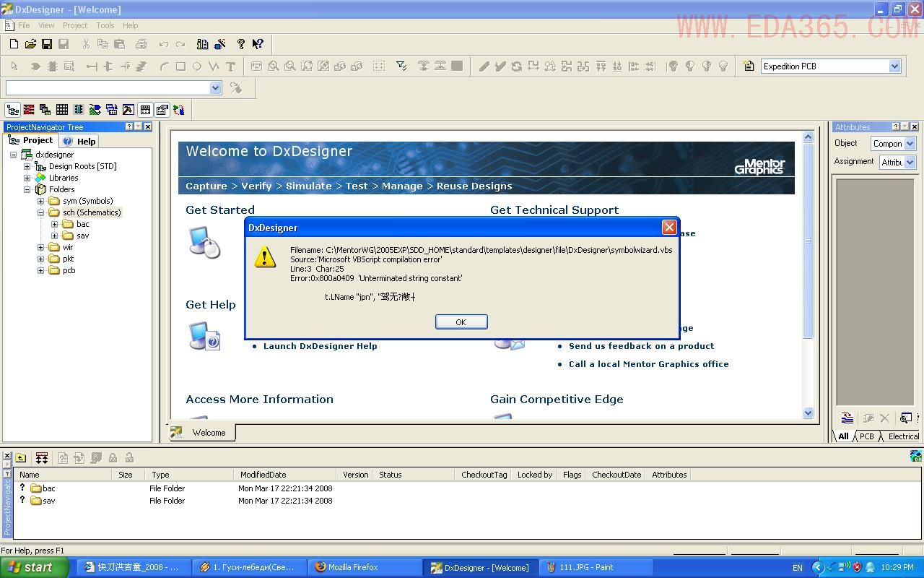The image size is (924, 578).
Task: Click the notes icon beside Expedition PCB dropdown
Action: pyautogui.click(x=749, y=66)
